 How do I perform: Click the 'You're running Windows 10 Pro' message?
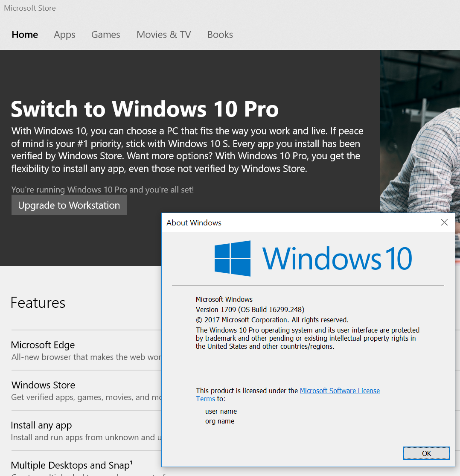click(102, 190)
